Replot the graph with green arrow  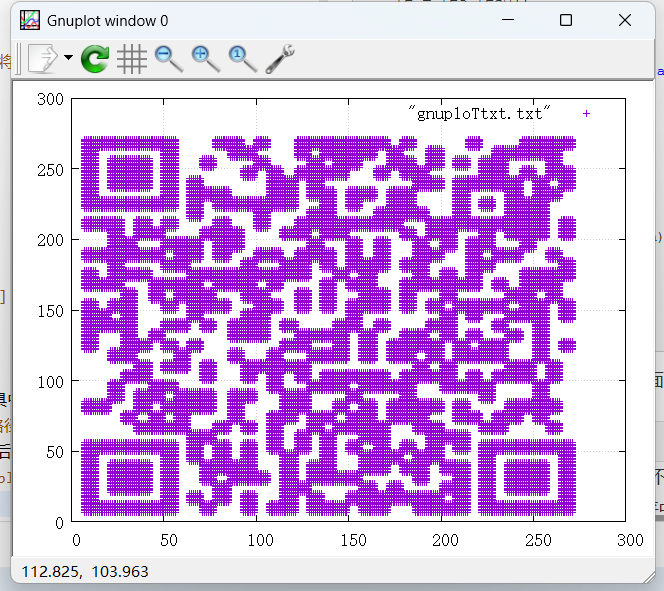[95, 58]
